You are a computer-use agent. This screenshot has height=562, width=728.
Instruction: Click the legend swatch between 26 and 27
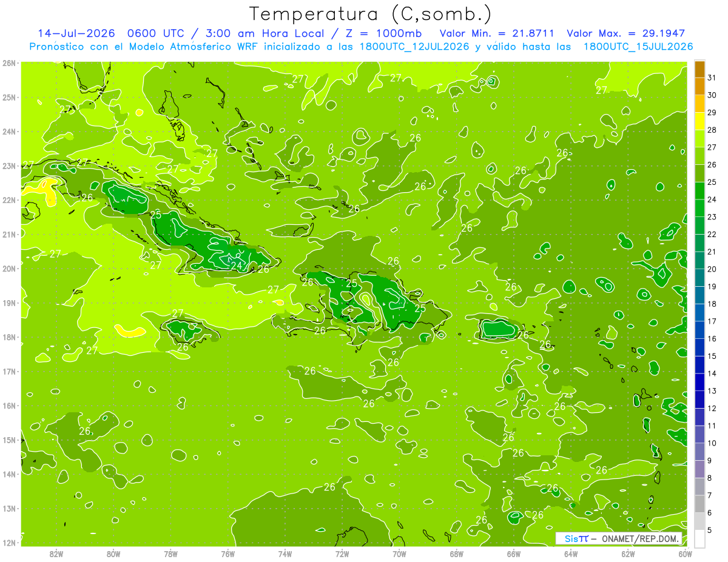699,156
